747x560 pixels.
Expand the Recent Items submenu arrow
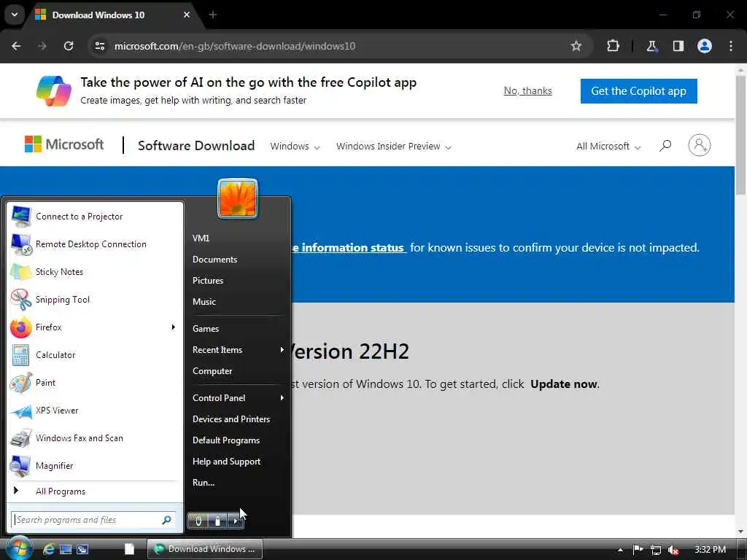282,349
